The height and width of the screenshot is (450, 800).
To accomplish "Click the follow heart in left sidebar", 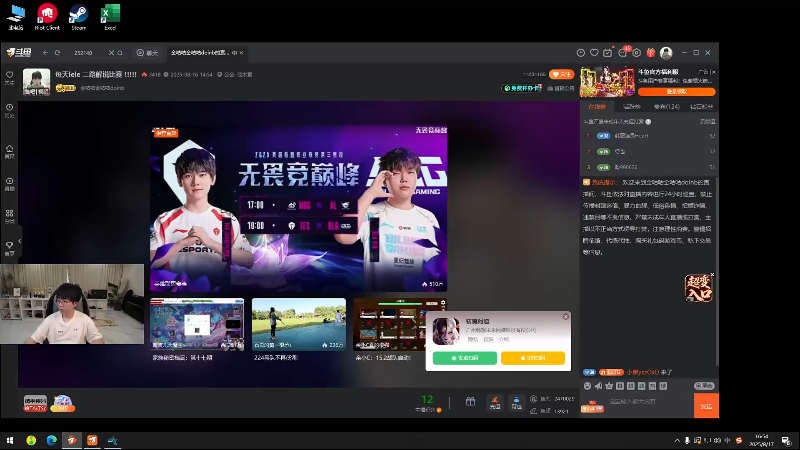I will tap(10, 78).
